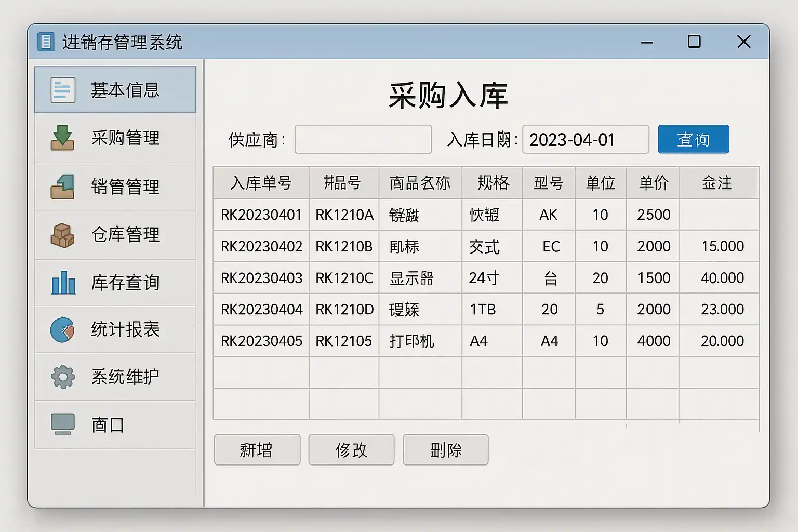Click the green download-arrow icon for 采购管理
This screenshot has width=798, height=532.
click(62, 138)
